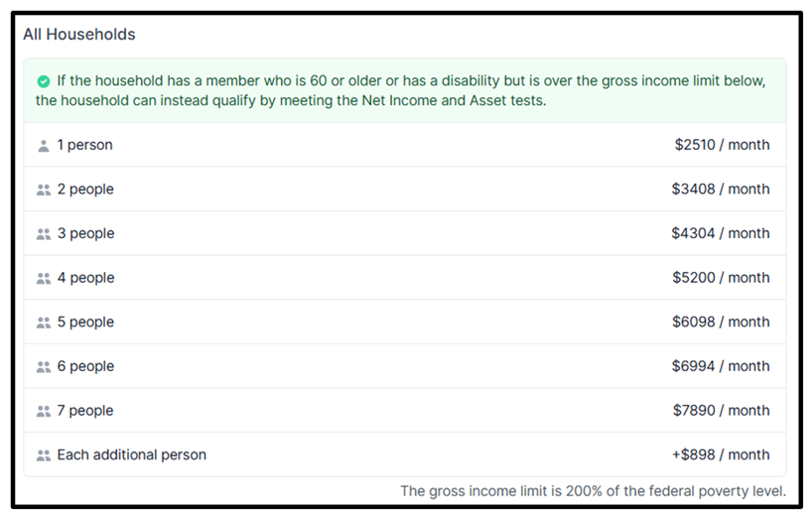This screenshot has height=518, width=812.
Task: Click the $6098 / month amount
Action: coord(721,322)
